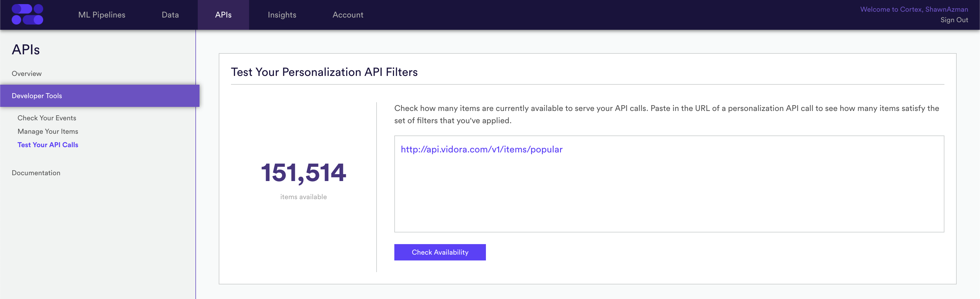Screen dimensions: 980x299
Task: Open Check Your Events
Action: click(47, 118)
